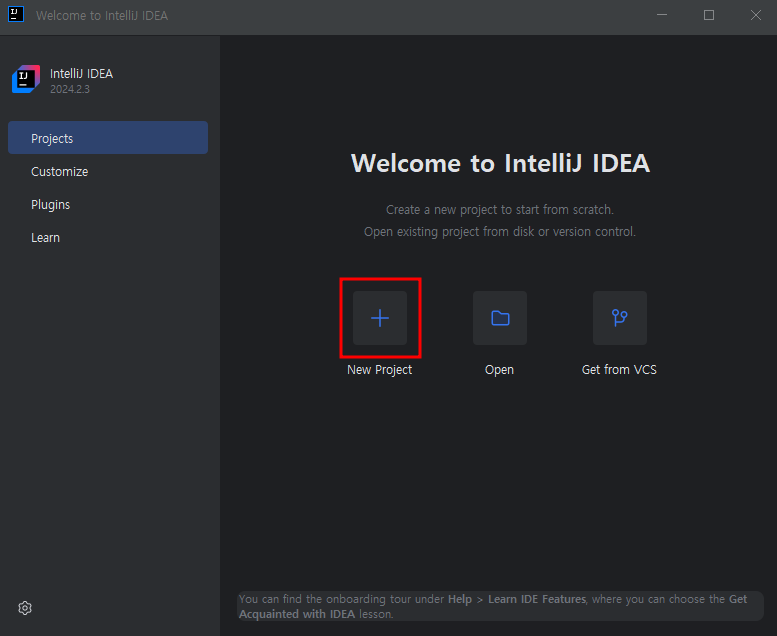Viewport: 777px width, 636px height.
Task: Switch to the Customize tab
Action: coord(108,172)
